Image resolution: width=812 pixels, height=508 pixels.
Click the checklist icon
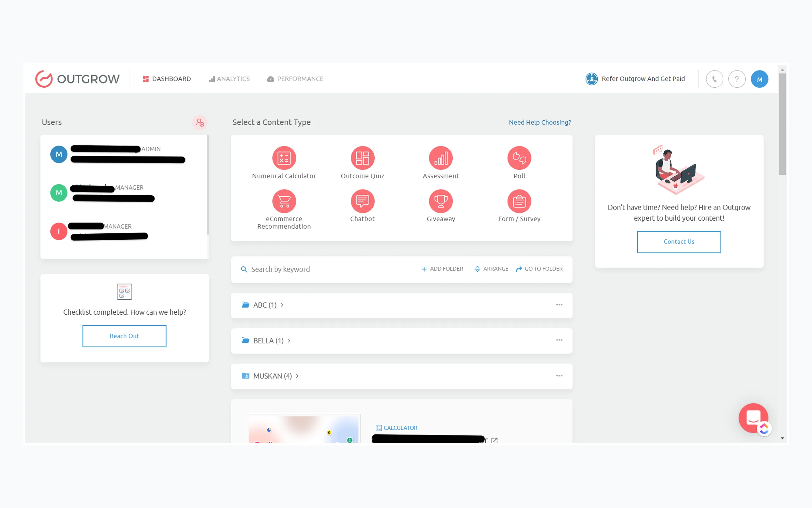124,292
